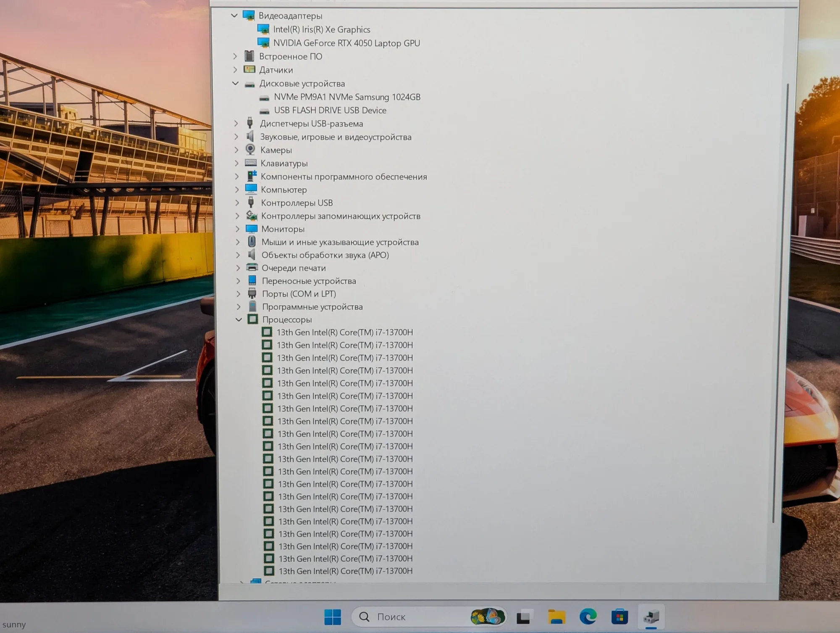The image size is (840, 633).
Task: Click the USB FLASH DRIVE disk icon
Action: pos(264,111)
